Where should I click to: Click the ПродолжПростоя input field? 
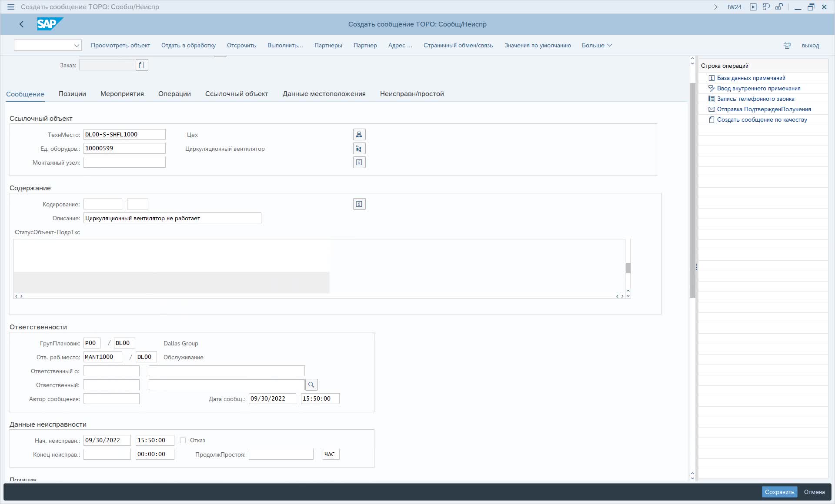click(x=281, y=454)
